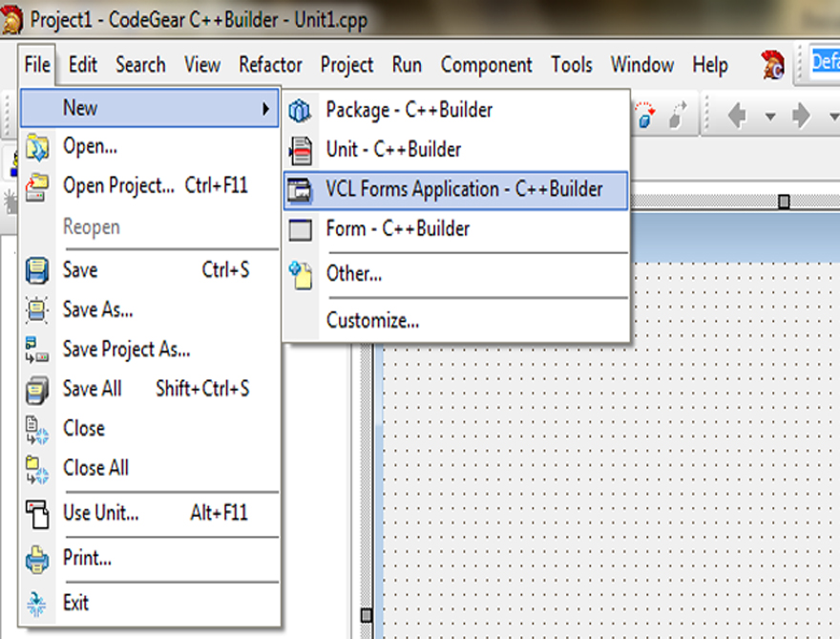840x639 pixels.
Task: Click the CodeGear title bar app icon
Action: coord(11,19)
